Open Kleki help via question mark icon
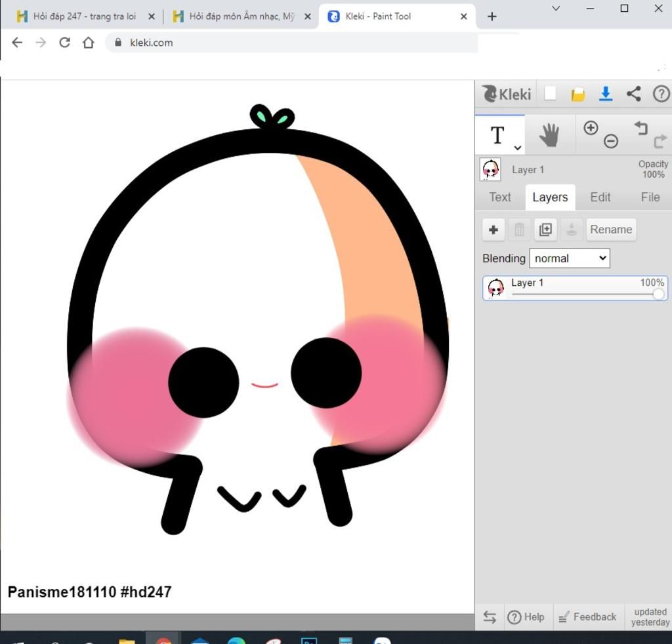This screenshot has width=672, height=644. 661,94
